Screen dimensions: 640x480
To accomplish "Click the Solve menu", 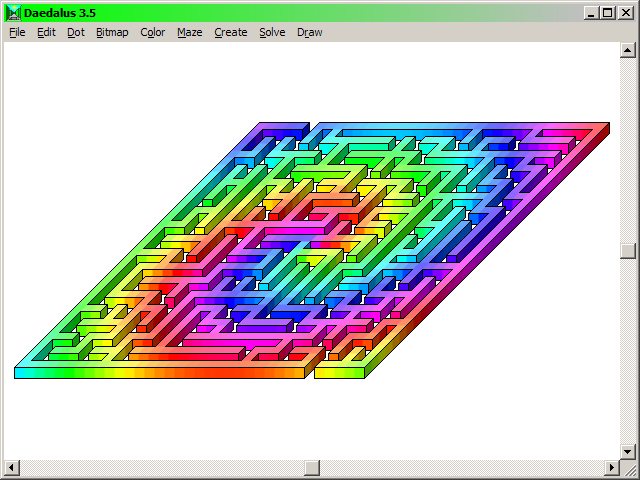I will point(272,32).
